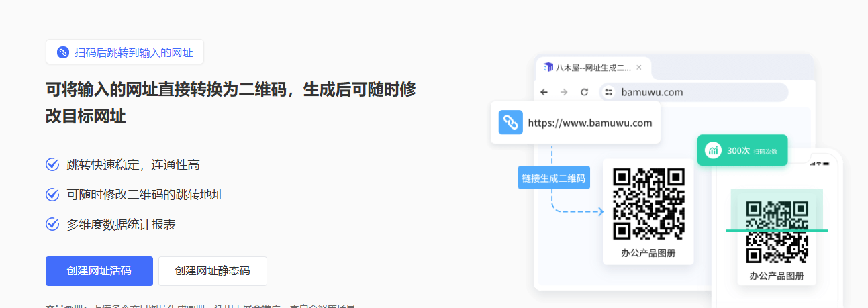The width and height of the screenshot is (868, 308).
Task: Click the back arrow in the illustrated browser
Action: 544,92
